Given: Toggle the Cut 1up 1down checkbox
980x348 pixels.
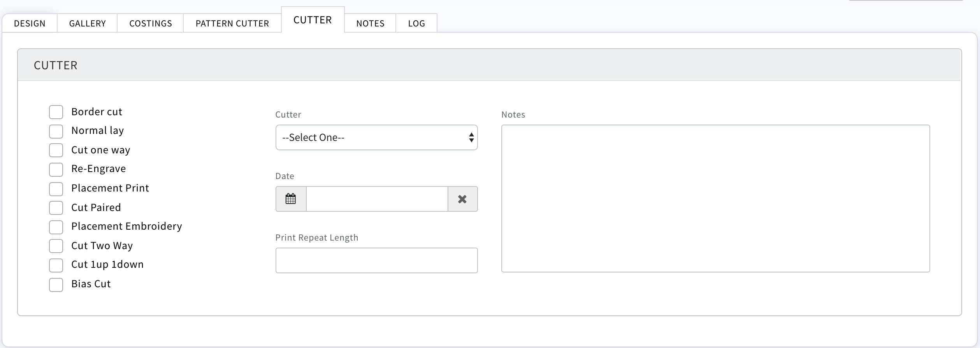Looking at the screenshot, I should click(56, 265).
